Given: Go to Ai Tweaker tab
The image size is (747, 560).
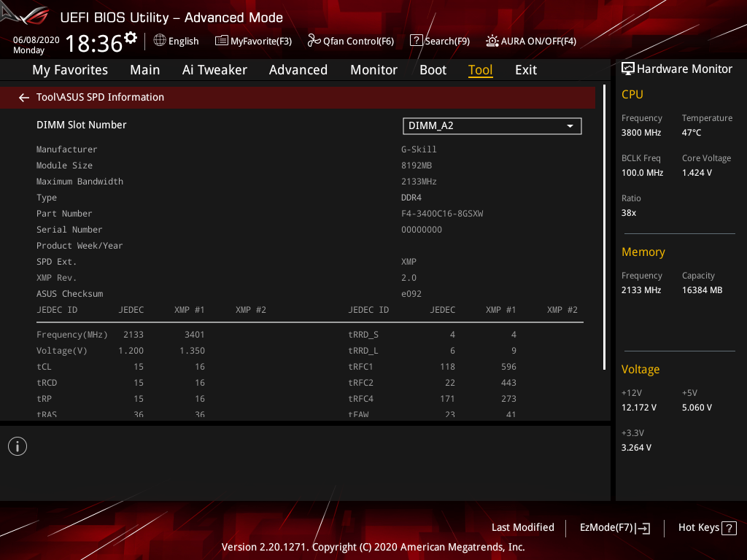Looking at the screenshot, I should [214, 70].
